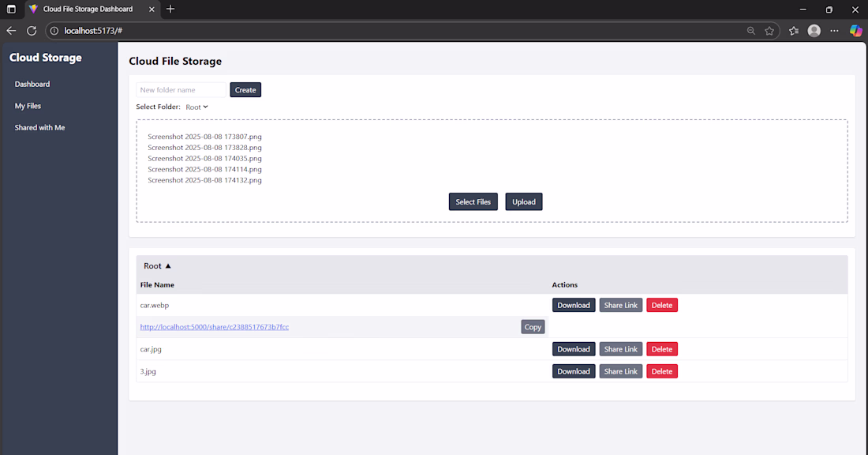Viewport: 868px width, 455px height.
Task: Close the Cloud File Storage Dashboard tab
Action: coord(152,9)
